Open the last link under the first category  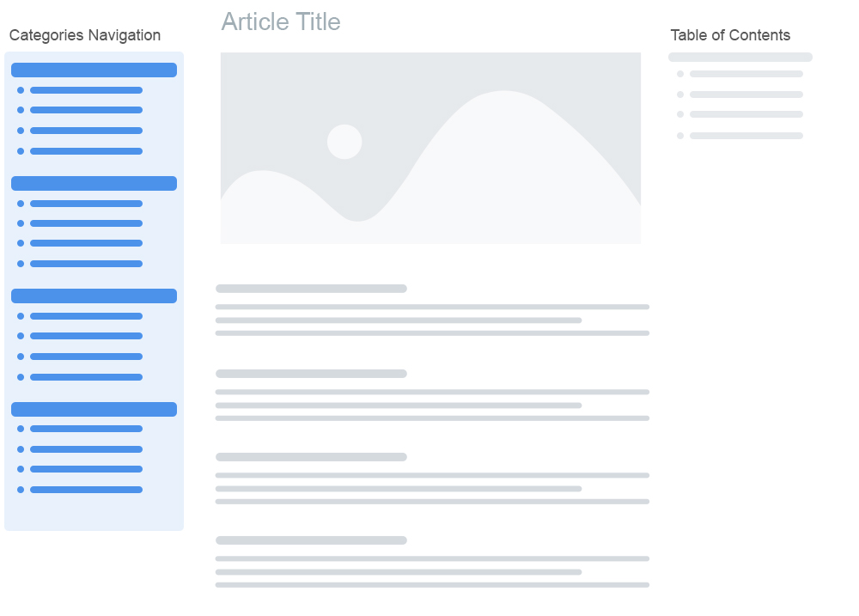click(x=86, y=151)
